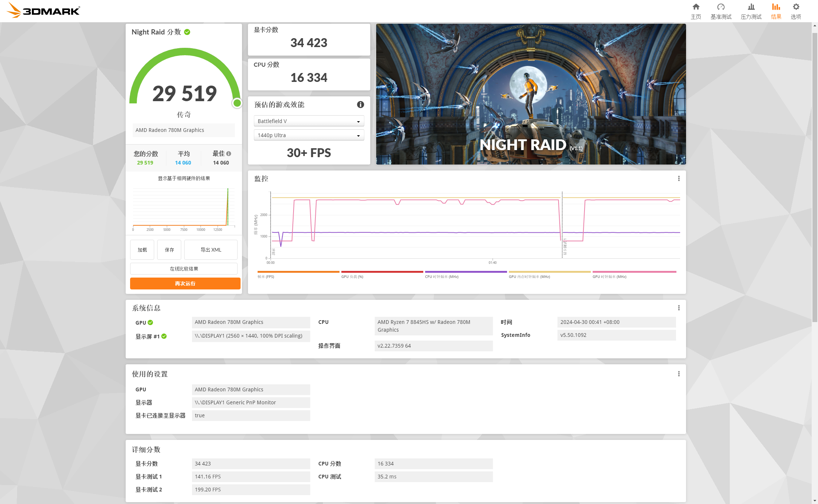Toggle the GPU 内存时钟频率 legend line
Viewport: 818px width, 504px height.
point(549,274)
